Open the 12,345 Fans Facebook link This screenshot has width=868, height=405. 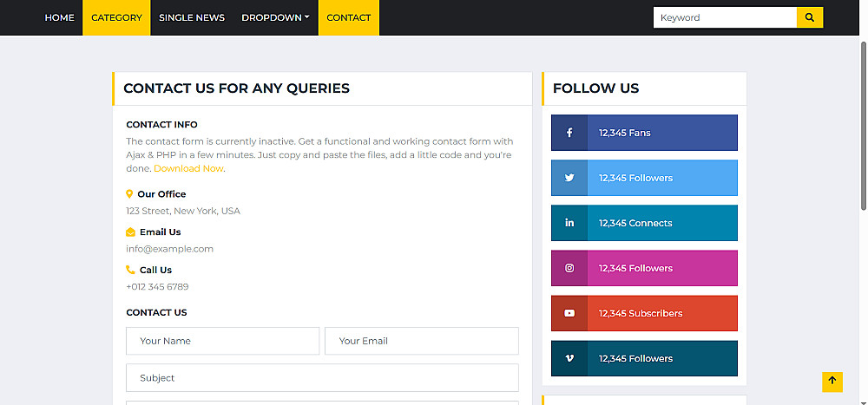[x=644, y=133]
